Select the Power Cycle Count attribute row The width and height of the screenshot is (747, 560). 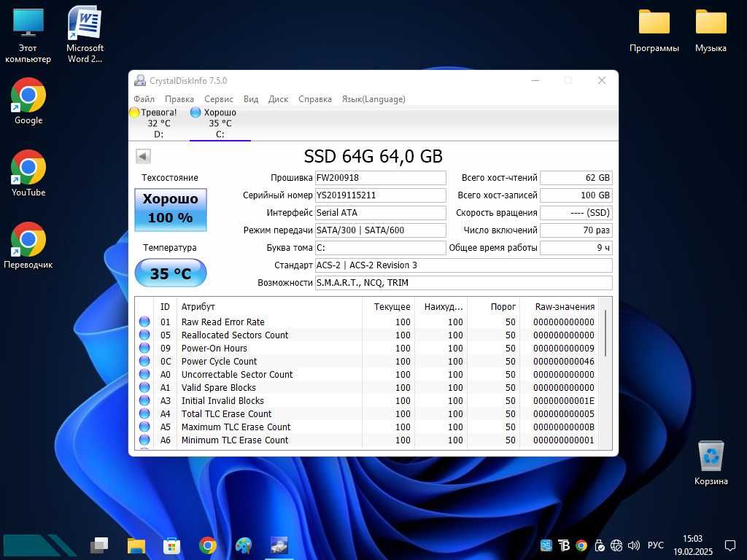click(x=367, y=362)
